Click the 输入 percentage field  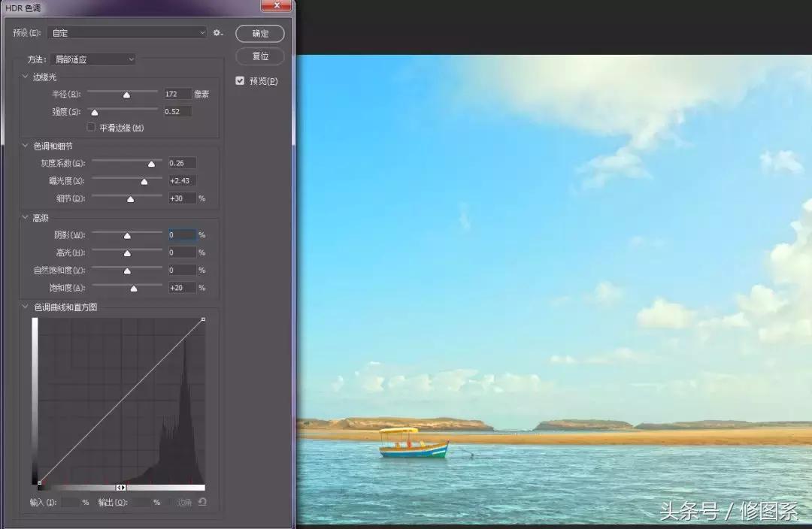[71, 502]
